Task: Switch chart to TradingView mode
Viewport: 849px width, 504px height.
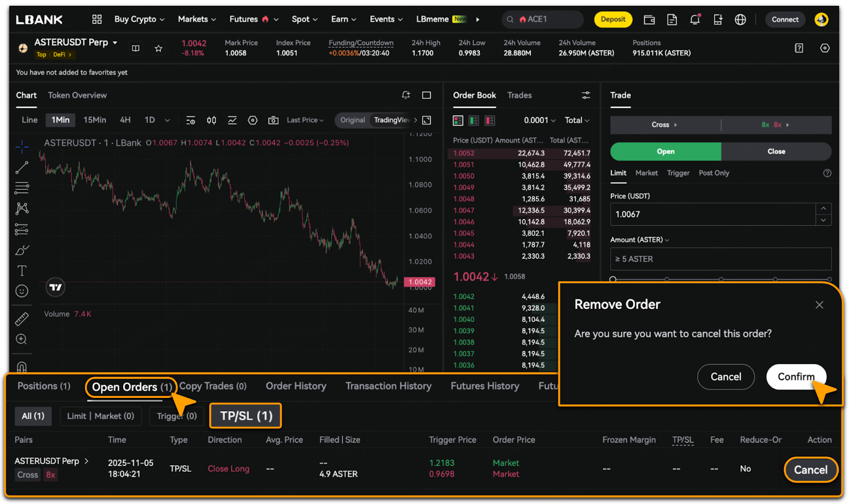Action: [x=392, y=120]
